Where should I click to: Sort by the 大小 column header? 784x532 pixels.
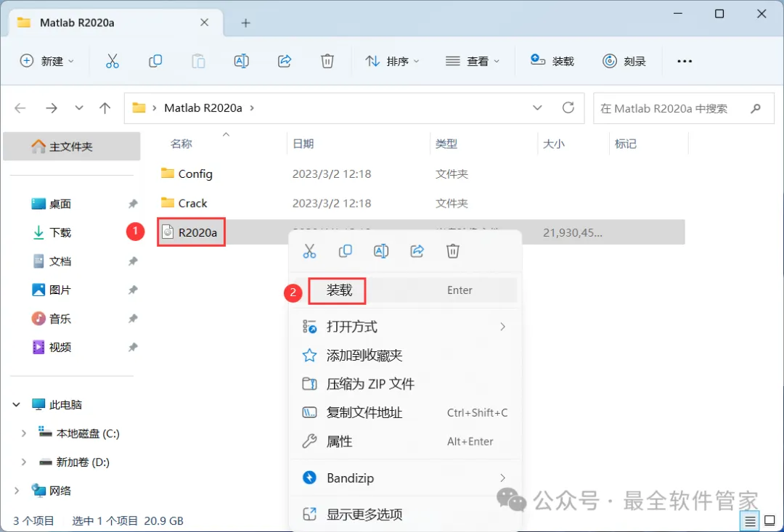tap(553, 144)
